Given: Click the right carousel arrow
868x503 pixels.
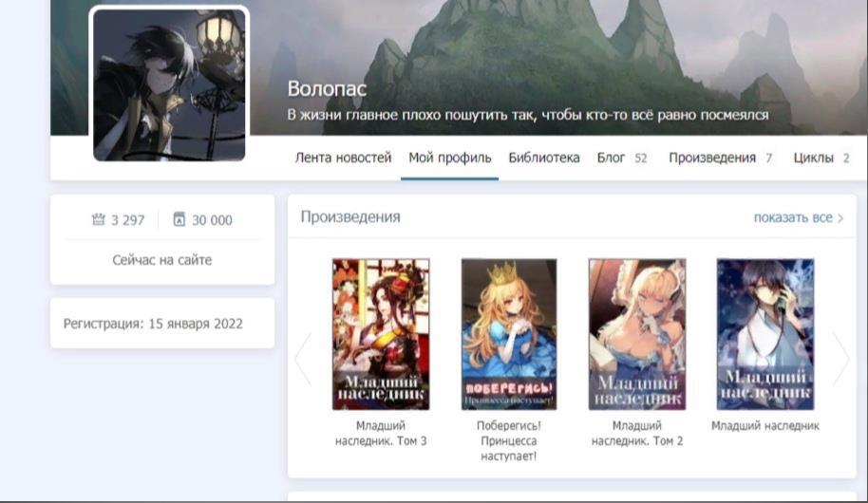Looking at the screenshot, I should pos(840,359).
